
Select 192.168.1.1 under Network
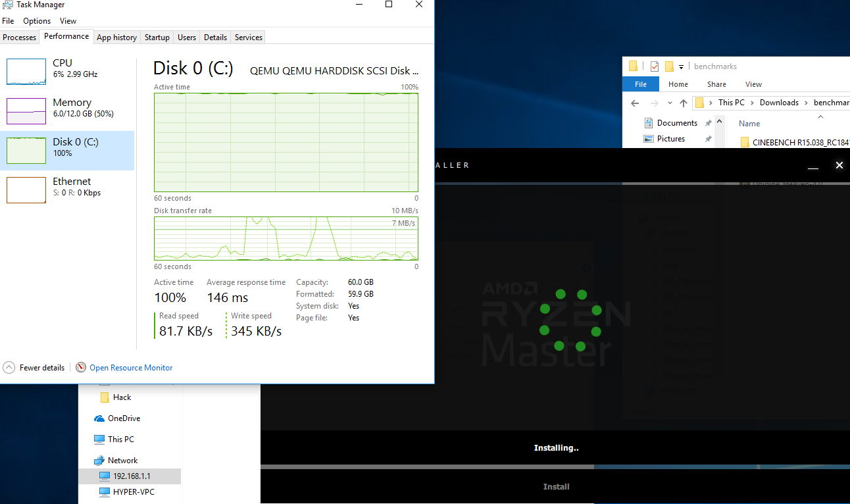click(x=130, y=476)
